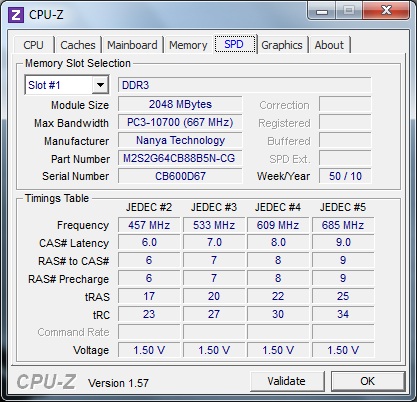Click the empty Registered field
This screenshot has width=417, height=402.
click(345, 122)
